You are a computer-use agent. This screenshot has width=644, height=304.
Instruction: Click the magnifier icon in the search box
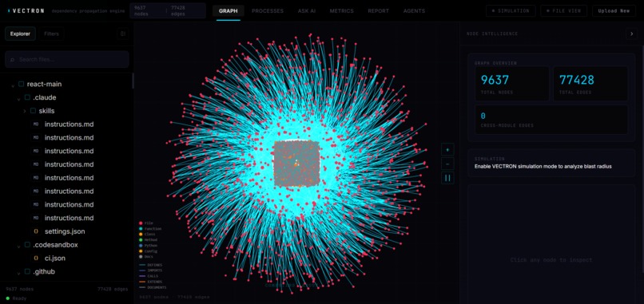point(13,60)
